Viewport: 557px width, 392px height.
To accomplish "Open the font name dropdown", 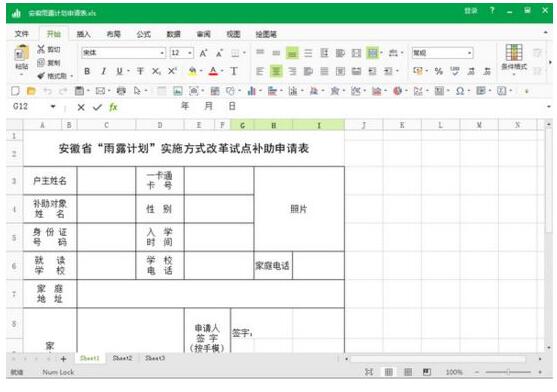I will pyautogui.click(x=162, y=53).
